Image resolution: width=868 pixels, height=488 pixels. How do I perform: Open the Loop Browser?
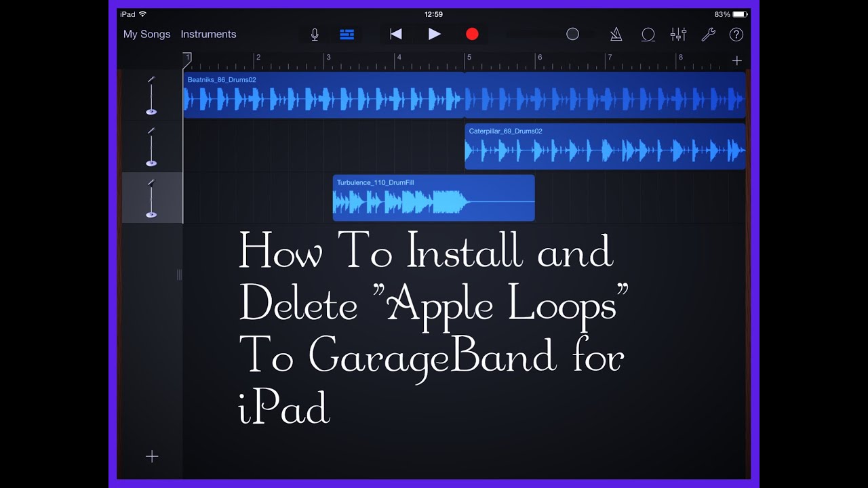(x=648, y=35)
